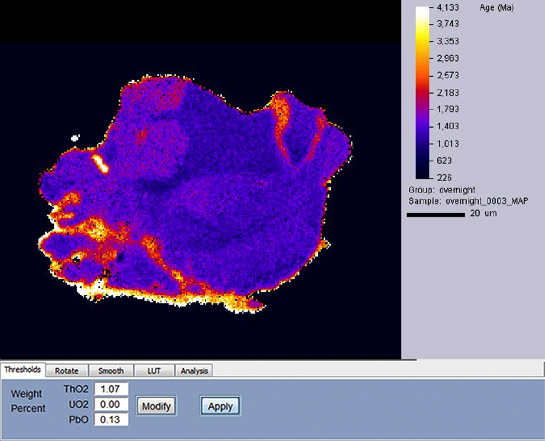Open the Smooth tab
545x441 pixels.
(x=111, y=371)
